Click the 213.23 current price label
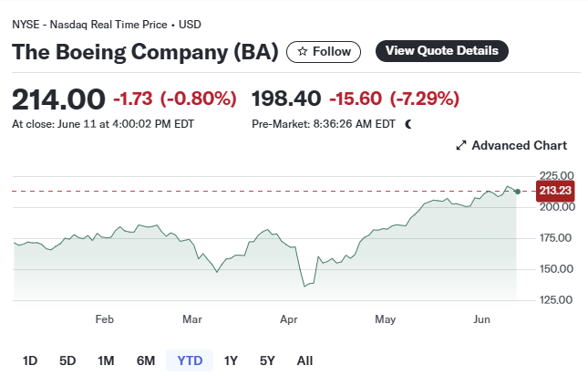The width and height of the screenshot is (588, 376). click(554, 191)
